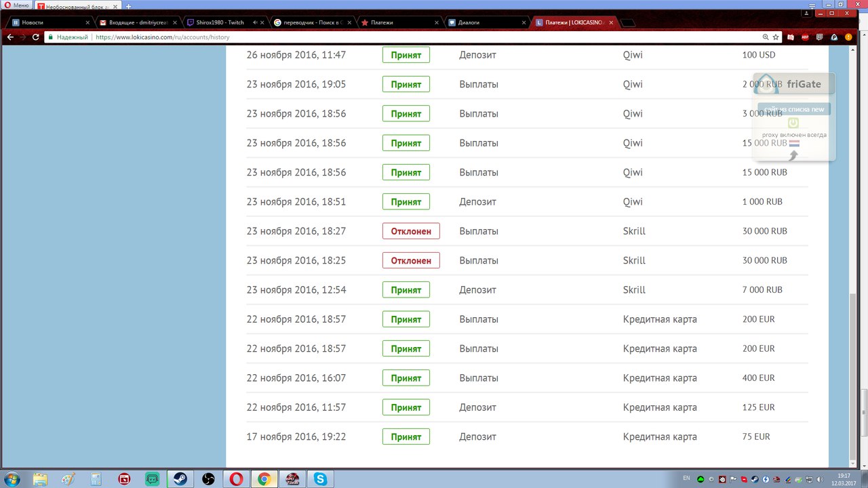Go back to the previous page
Viewport: 868px width, 488px height.
pos(9,37)
